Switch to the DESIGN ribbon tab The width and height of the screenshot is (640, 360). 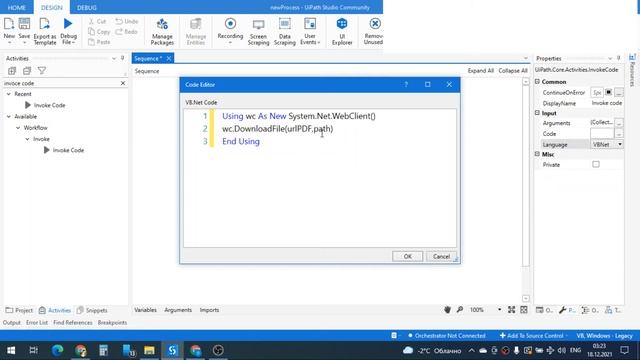[52, 7]
